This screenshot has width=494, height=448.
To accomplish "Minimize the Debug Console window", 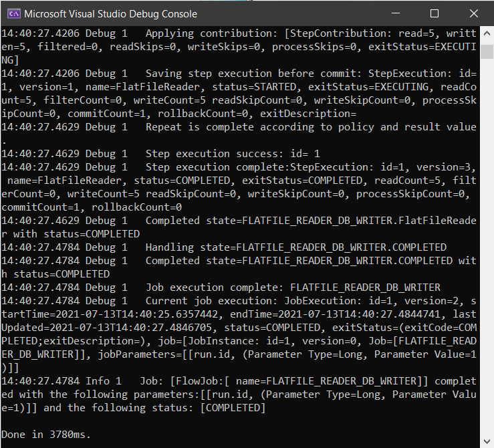I will tap(395, 13).
